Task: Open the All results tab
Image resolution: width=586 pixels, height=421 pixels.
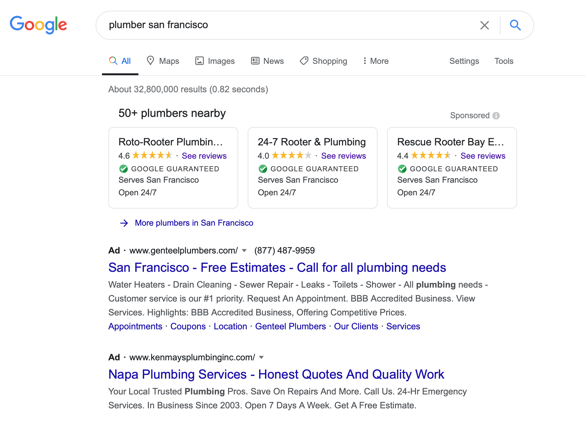Action: click(120, 61)
